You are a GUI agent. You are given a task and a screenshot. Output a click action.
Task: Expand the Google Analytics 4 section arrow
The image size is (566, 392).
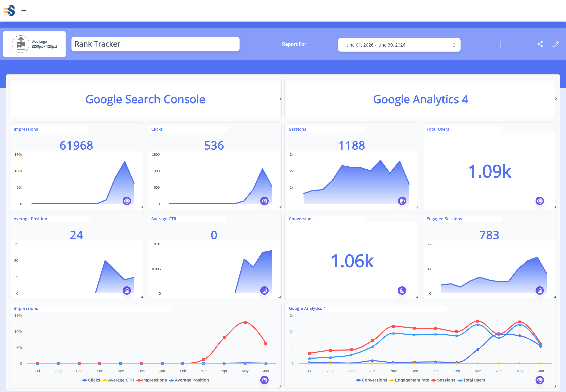(556, 99)
